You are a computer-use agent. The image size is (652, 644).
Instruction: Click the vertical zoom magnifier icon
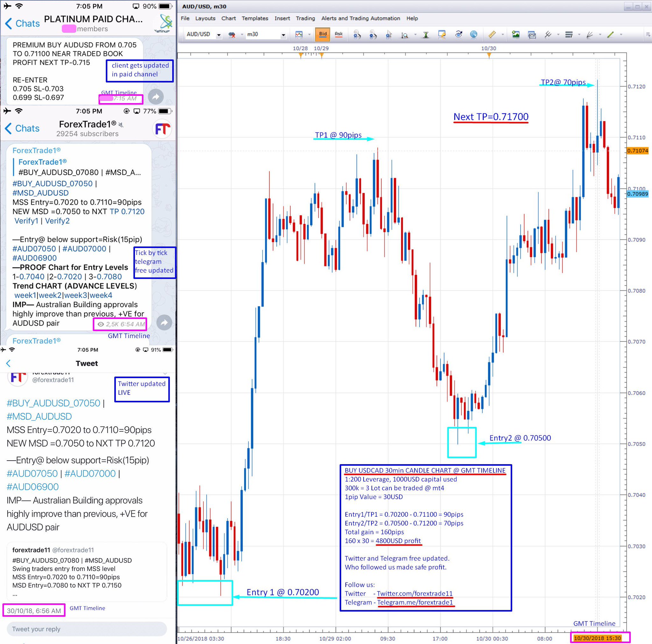point(404,35)
